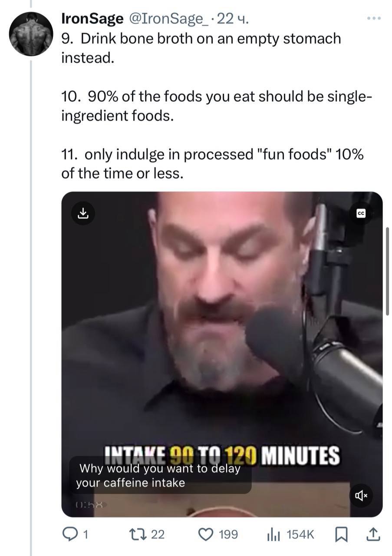This screenshot has width=392, height=556.
Task: Open the IronSage display name link
Action: pyautogui.click(x=92, y=19)
